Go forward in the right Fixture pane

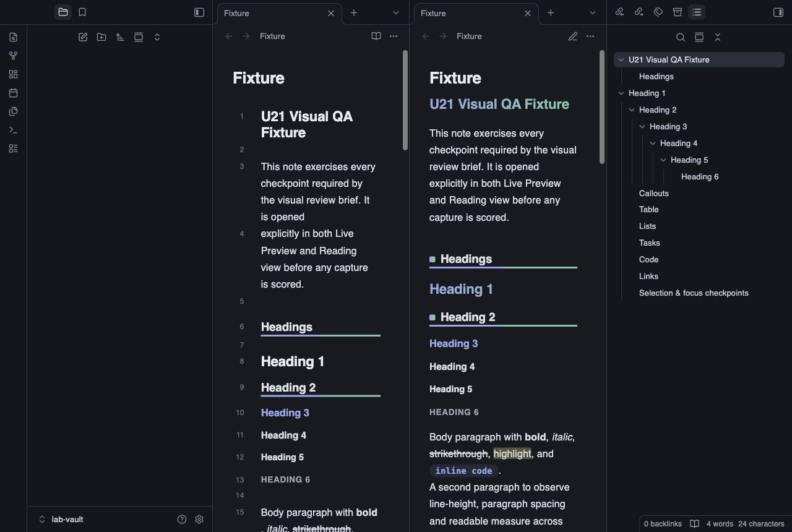point(443,36)
